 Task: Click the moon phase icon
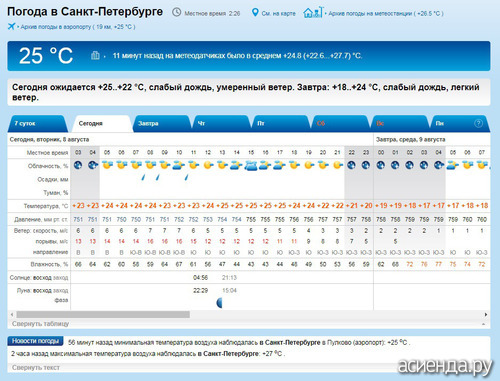(219, 303)
